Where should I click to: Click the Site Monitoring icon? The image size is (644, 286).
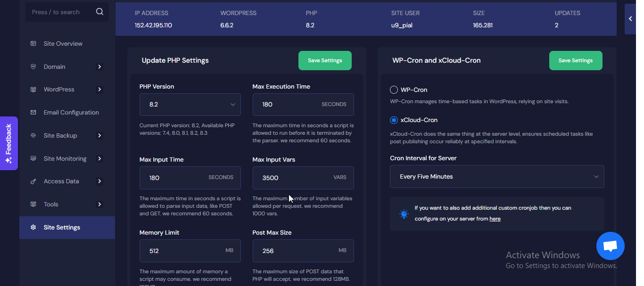tap(33, 158)
